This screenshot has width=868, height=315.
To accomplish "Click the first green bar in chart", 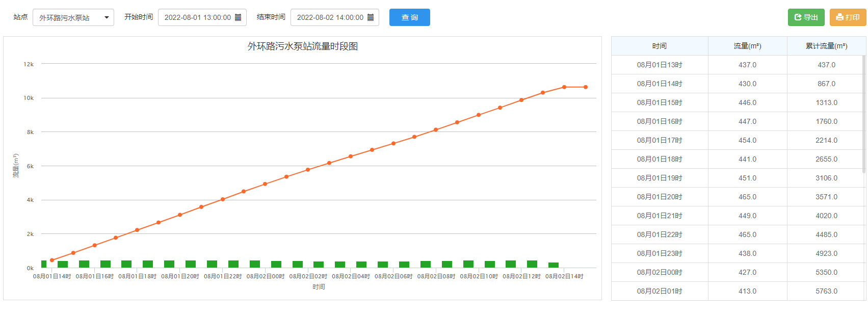I will (44, 264).
